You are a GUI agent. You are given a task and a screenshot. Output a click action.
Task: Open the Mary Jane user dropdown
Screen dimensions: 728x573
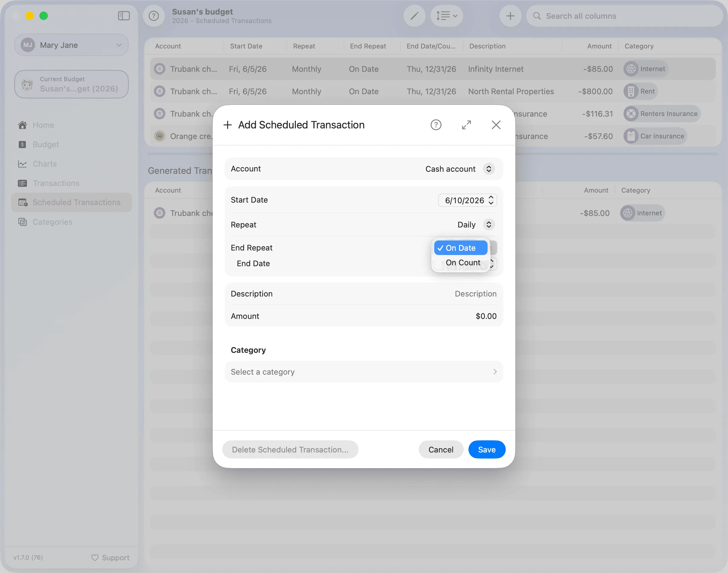71,45
